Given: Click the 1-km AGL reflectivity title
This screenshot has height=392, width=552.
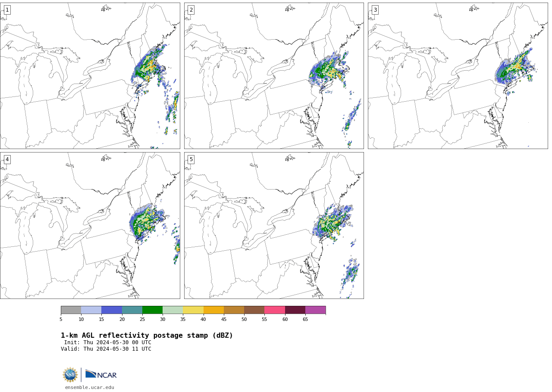Looking at the screenshot, I should pyautogui.click(x=147, y=336).
